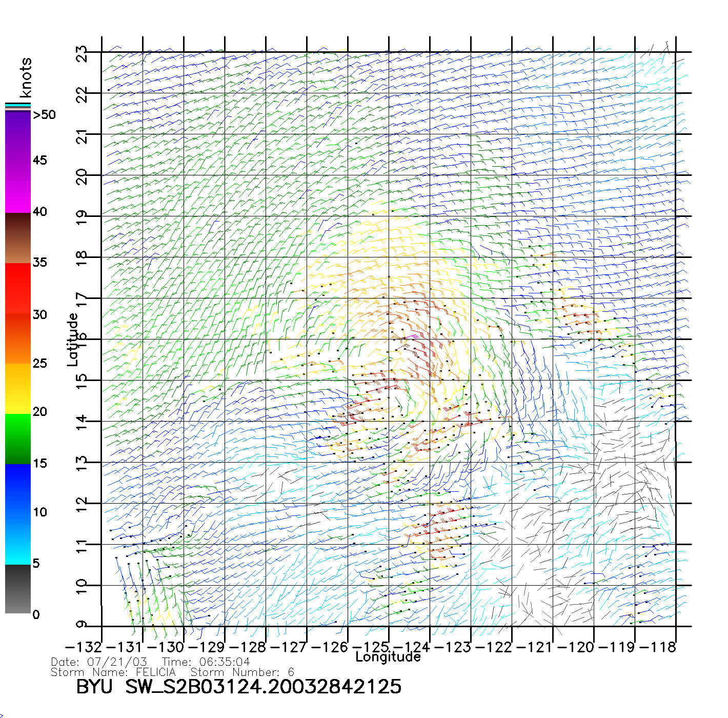
Task: Click the latitude 23 tick label
Action: tap(82, 53)
